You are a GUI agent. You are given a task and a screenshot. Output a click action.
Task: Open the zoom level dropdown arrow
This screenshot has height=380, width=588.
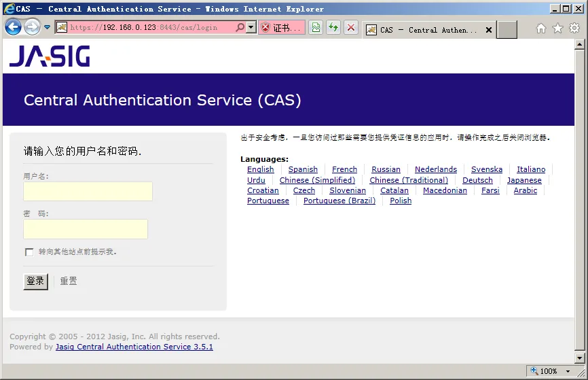coord(568,371)
